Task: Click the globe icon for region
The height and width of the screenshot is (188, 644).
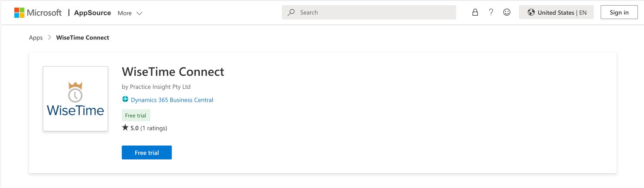Action: pyautogui.click(x=531, y=13)
